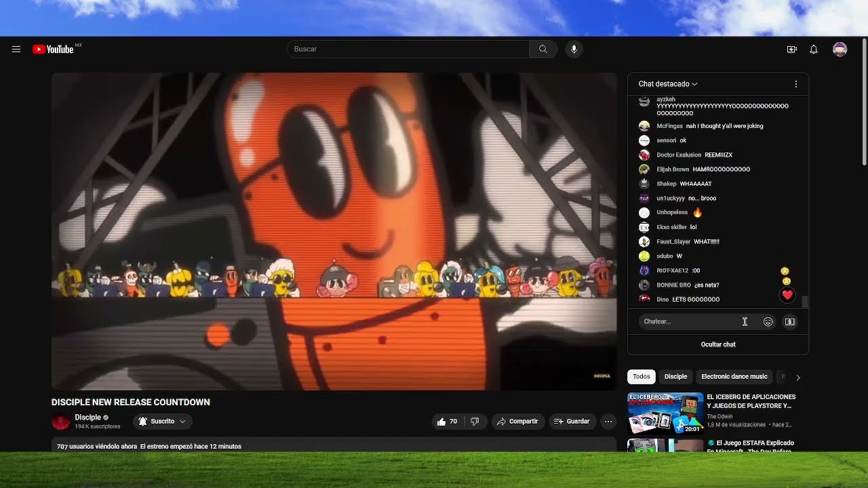
Task: Click Faust_Slayer's chat avatar
Action: pos(644,241)
